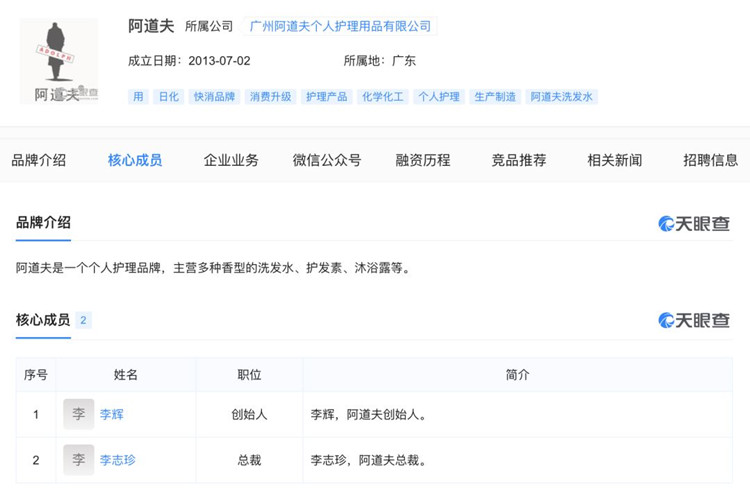Image resolution: width=750 pixels, height=497 pixels.
Task: Open the 阿道夫洗发水 tag
Action: (562, 97)
